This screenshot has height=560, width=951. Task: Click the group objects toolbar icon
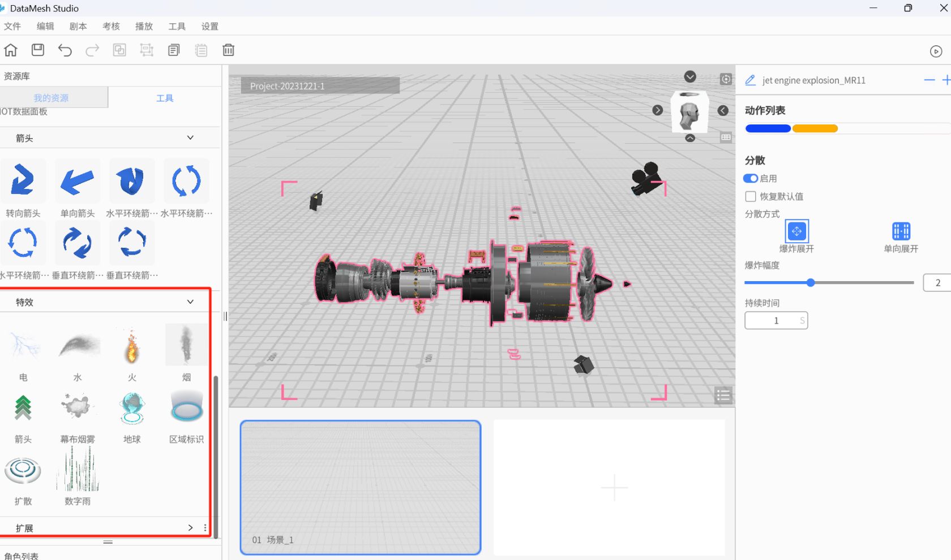[x=119, y=50]
